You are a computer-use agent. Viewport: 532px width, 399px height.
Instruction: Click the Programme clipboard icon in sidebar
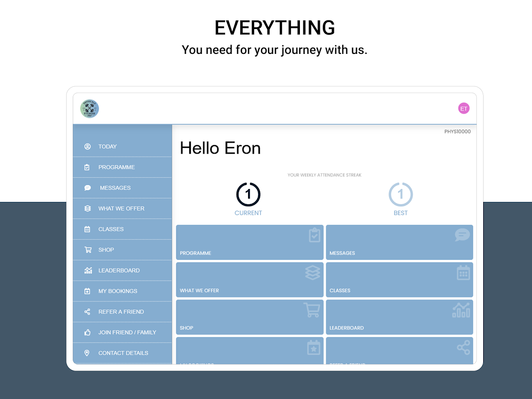click(x=87, y=167)
